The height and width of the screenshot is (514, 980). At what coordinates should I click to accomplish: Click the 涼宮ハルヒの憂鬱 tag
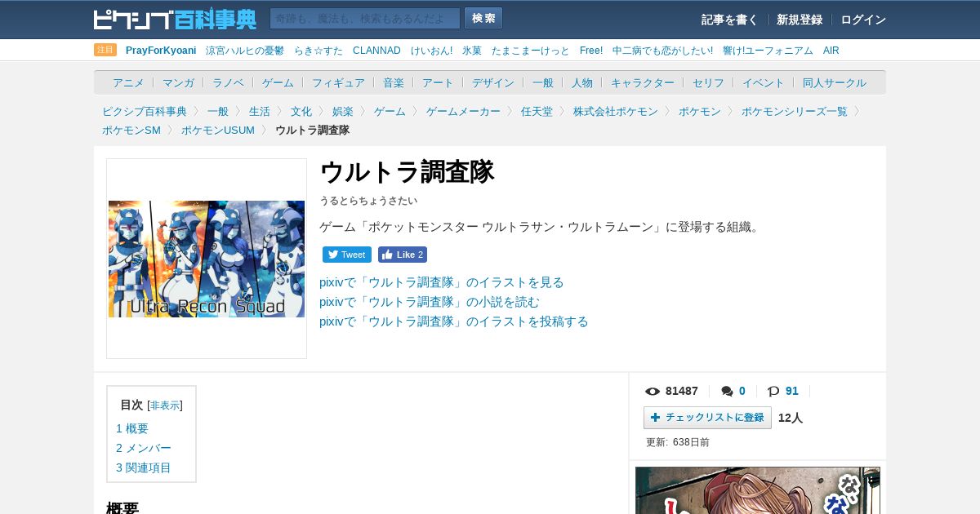coord(245,51)
